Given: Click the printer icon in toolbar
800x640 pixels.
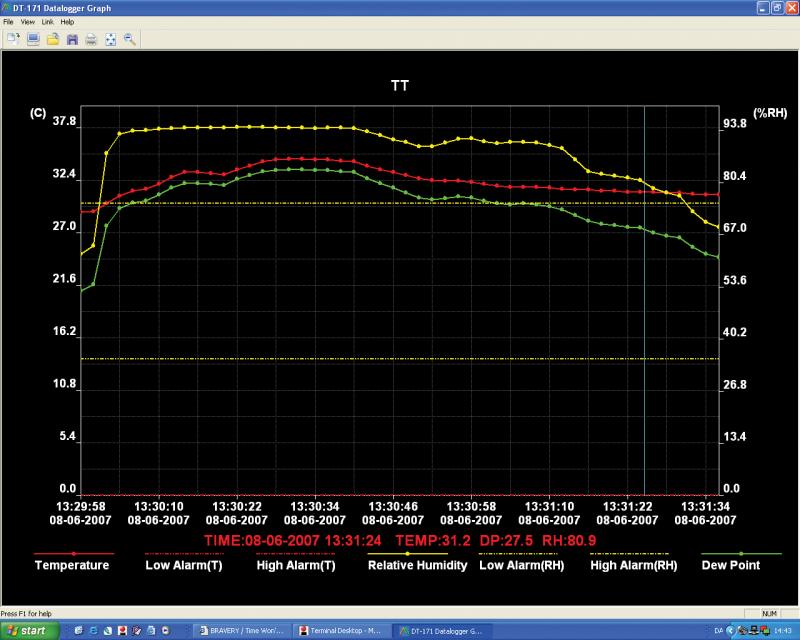Looking at the screenshot, I should tap(91, 39).
